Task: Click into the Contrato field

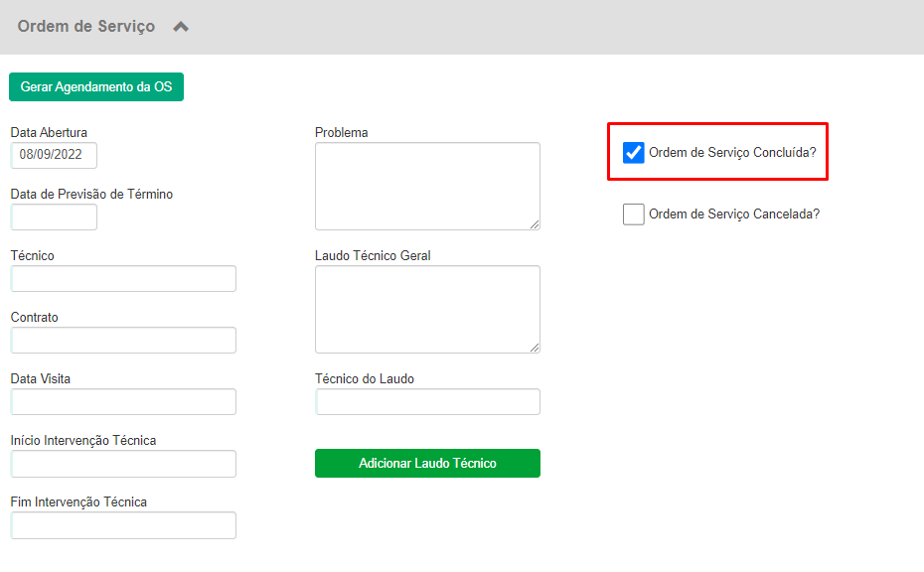Action: click(x=123, y=340)
